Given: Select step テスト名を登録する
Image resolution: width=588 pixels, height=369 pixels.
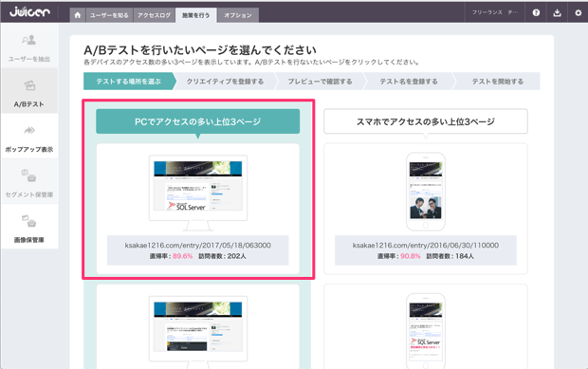Looking at the screenshot, I should tap(409, 82).
